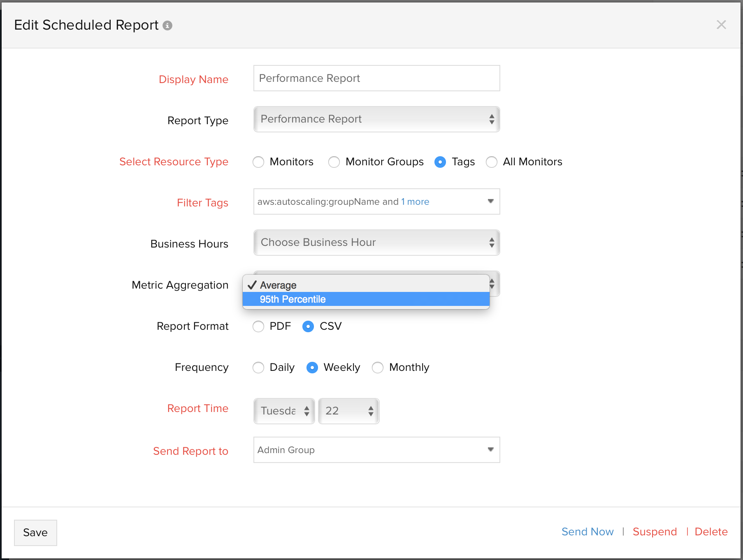Select Average in the aggregation menu
Viewport: 743px width, 560px height.
point(278,285)
